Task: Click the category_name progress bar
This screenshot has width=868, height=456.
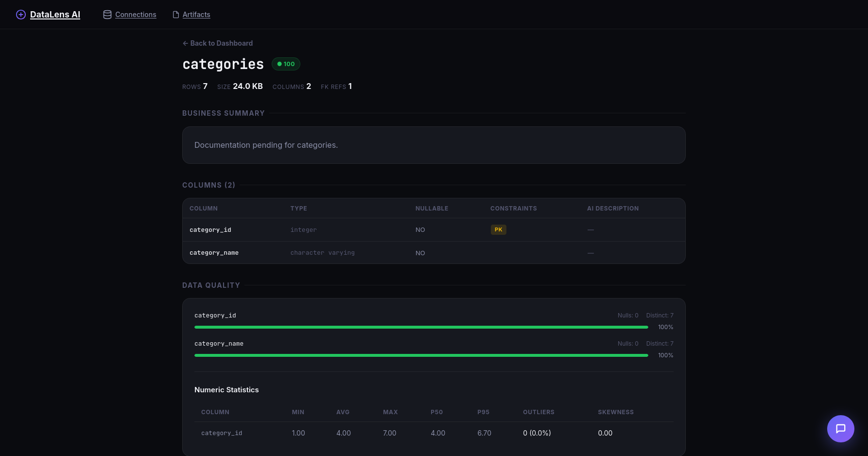Action: click(x=421, y=355)
